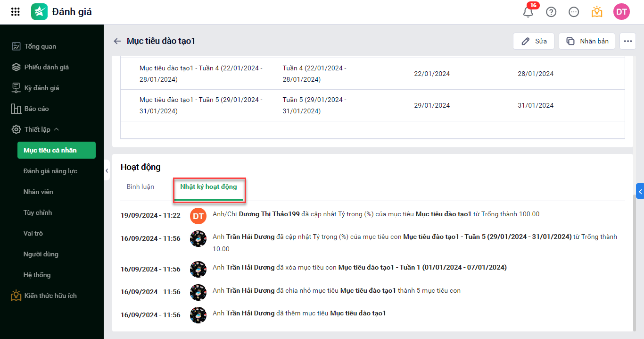Open the app launcher grid icon

(x=15, y=12)
